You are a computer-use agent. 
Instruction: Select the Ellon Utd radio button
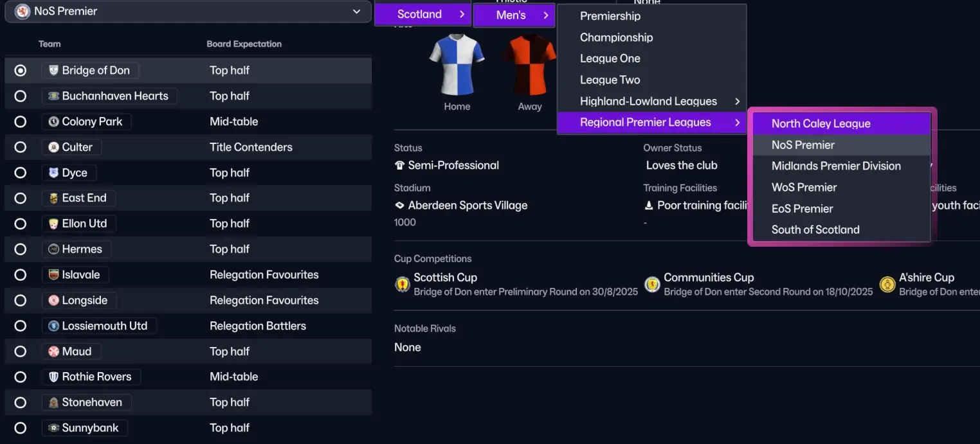(x=21, y=224)
